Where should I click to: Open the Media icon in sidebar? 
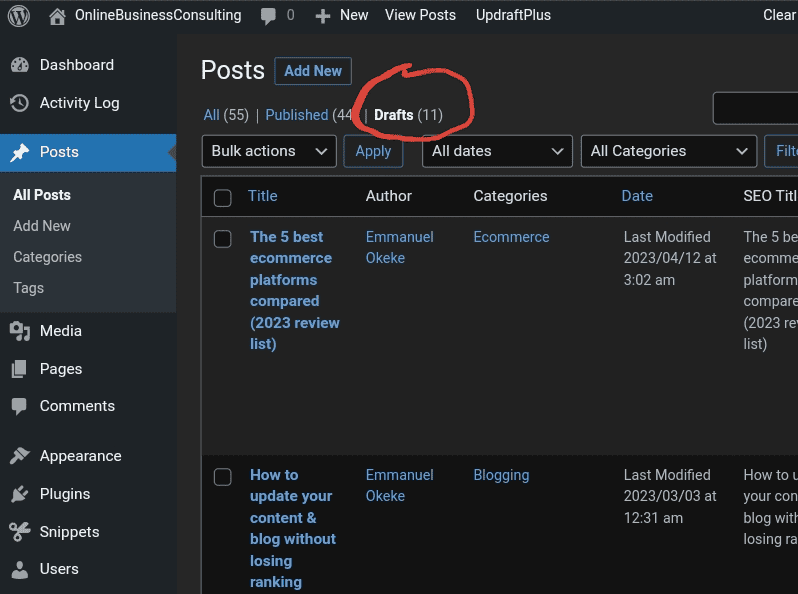tap(19, 331)
